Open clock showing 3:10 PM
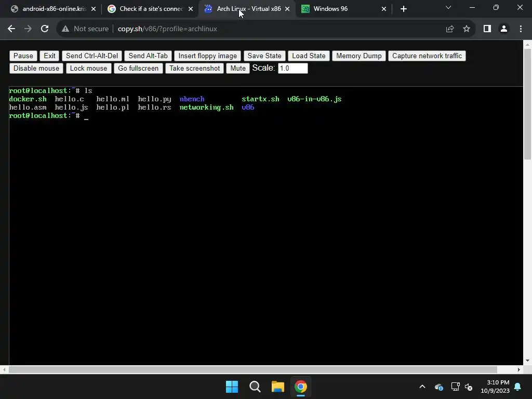The height and width of the screenshot is (399, 532). (495, 387)
